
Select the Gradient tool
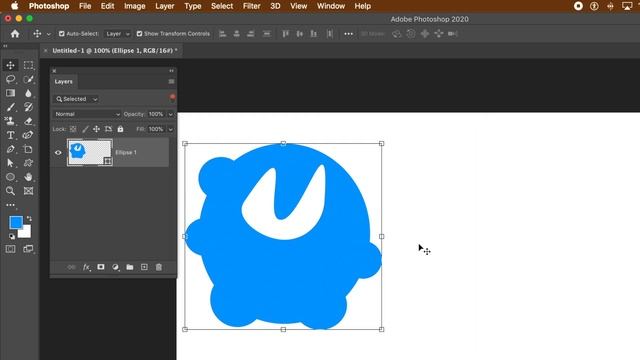pyautogui.click(x=10, y=93)
